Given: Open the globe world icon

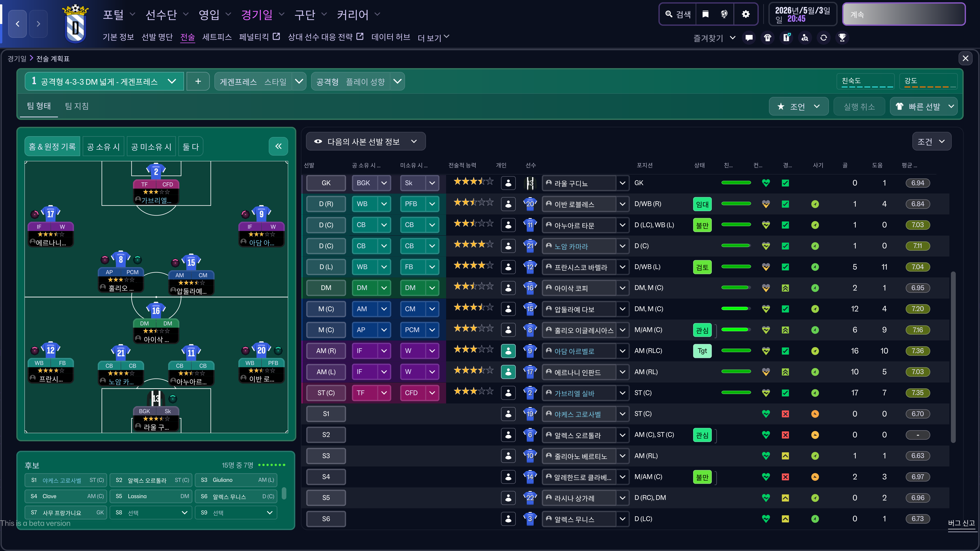Looking at the screenshot, I should [724, 15].
